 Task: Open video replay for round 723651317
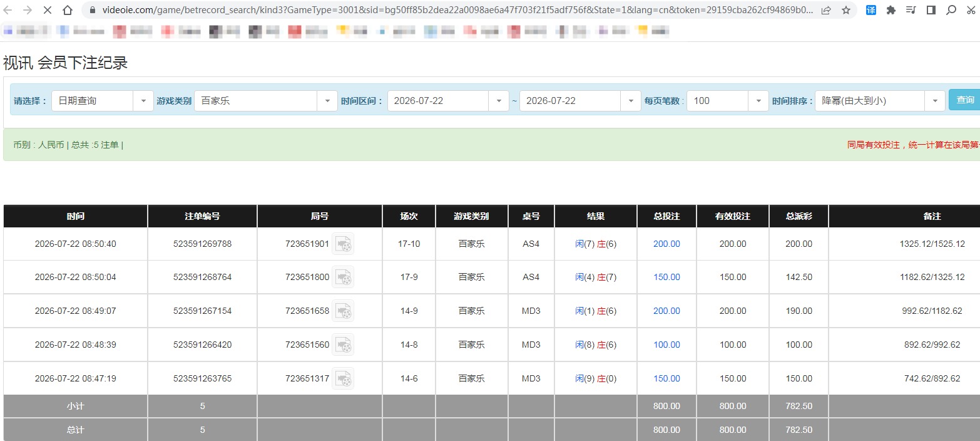pyautogui.click(x=343, y=378)
